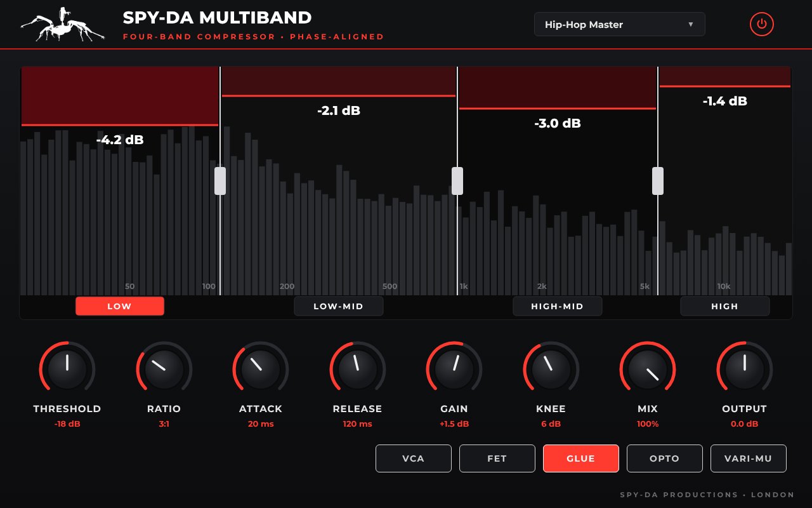Grab the low-mid/high-mid crossover handle near 1k
The height and width of the screenshot is (508, 812).
click(x=457, y=181)
